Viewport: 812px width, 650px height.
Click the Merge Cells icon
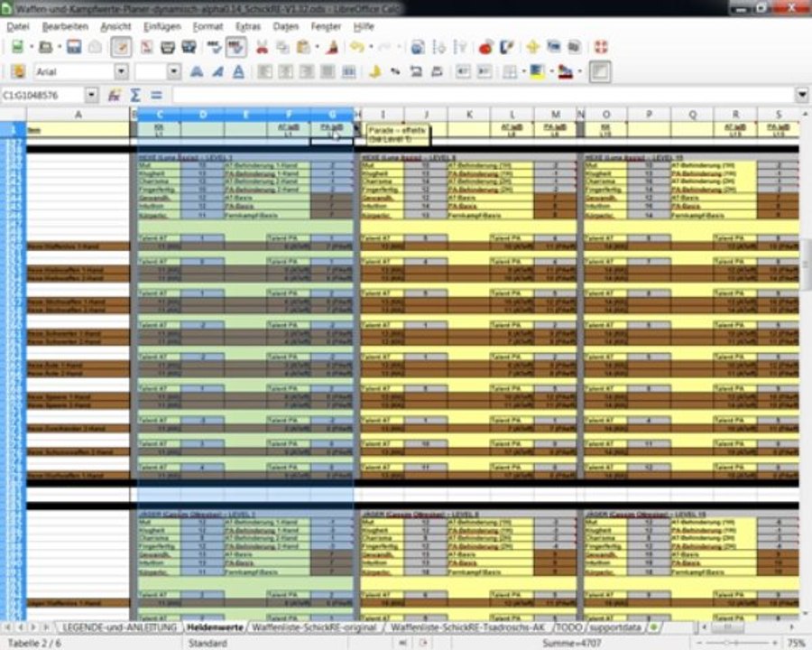(349, 71)
